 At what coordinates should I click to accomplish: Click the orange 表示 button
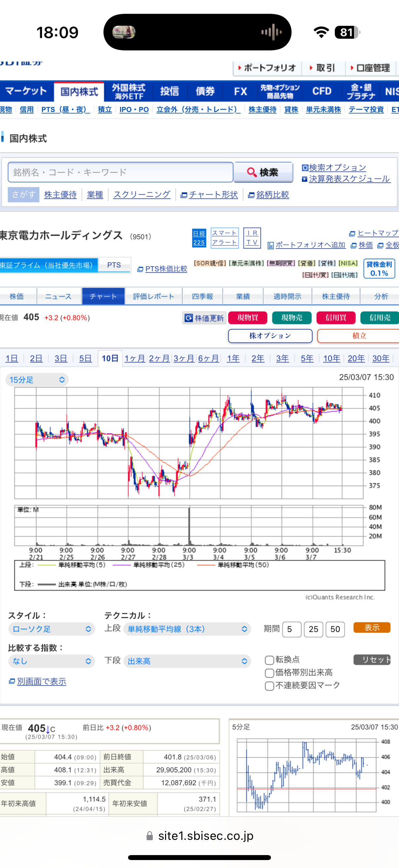372,627
